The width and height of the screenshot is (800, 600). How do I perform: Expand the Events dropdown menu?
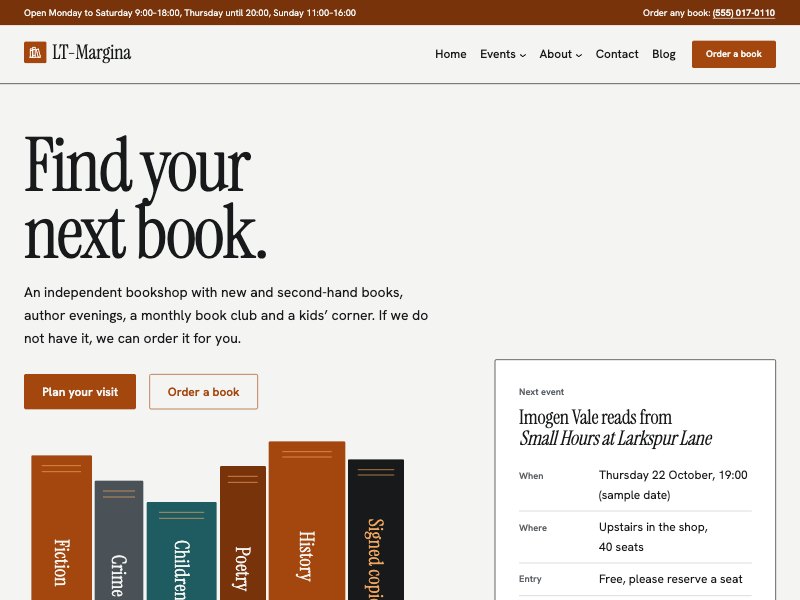pyautogui.click(x=503, y=54)
